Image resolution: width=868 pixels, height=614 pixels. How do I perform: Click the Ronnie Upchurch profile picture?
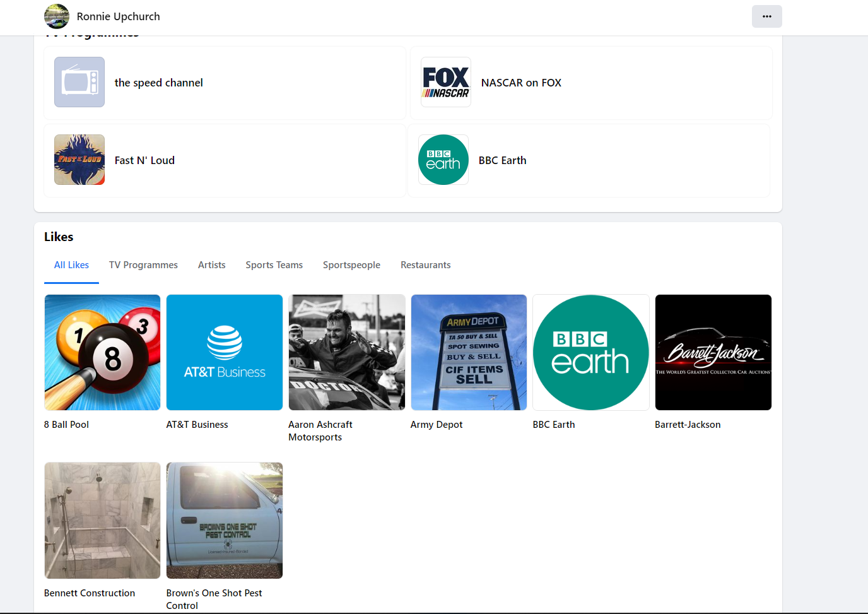(x=57, y=16)
